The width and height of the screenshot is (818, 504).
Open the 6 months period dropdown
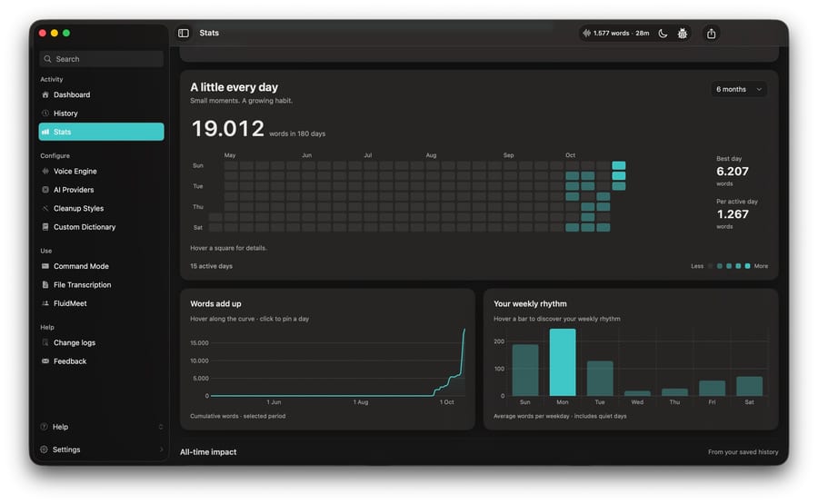[x=739, y=89]
